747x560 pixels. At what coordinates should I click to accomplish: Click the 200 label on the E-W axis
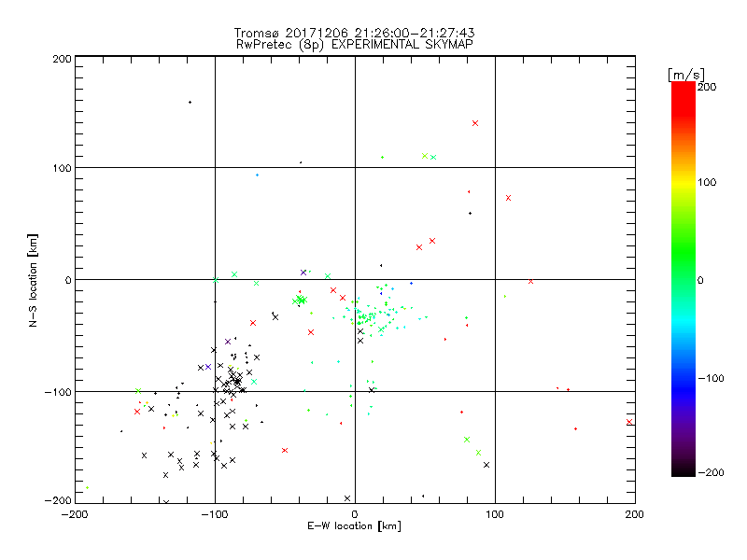point(635,514)
